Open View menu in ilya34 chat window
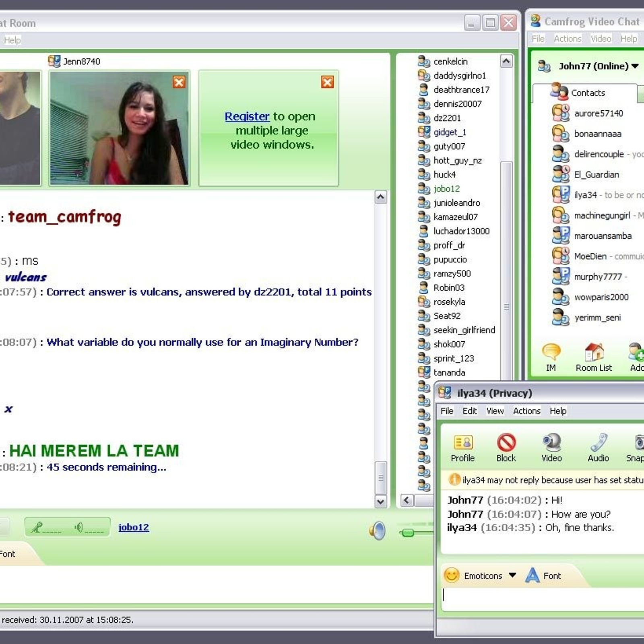 point(495,411)
